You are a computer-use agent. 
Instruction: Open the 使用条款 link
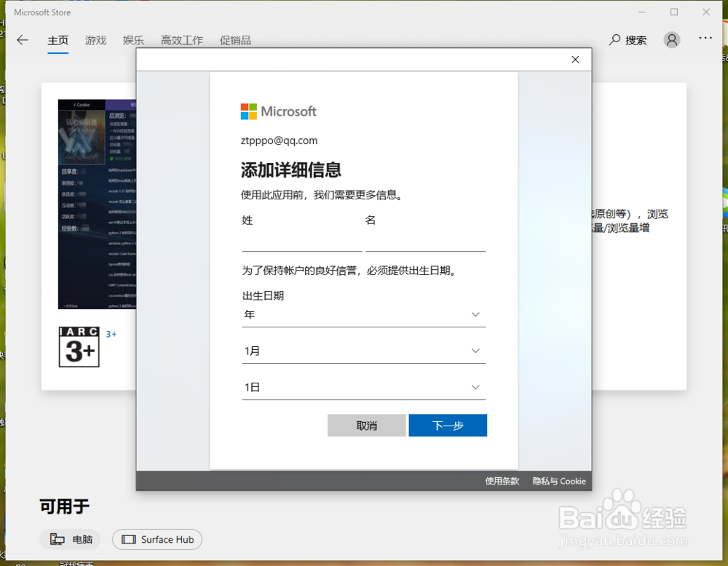coord(502,481)
